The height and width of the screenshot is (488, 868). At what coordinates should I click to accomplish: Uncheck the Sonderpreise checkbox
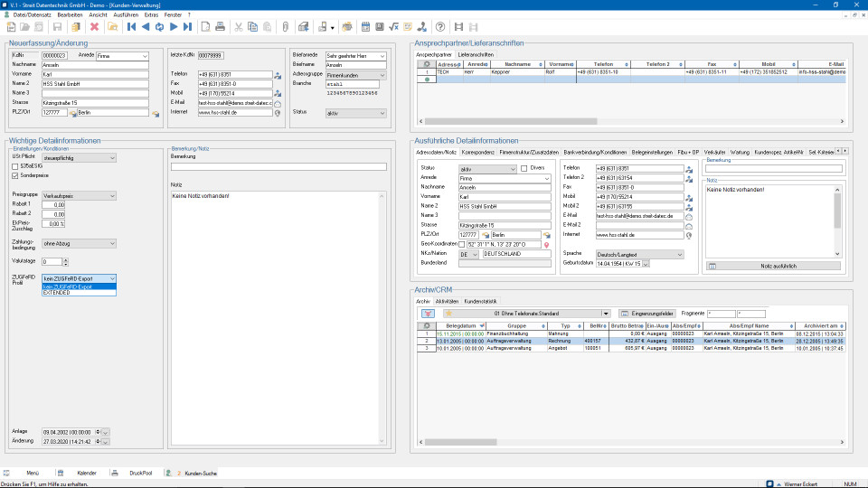[14, 175]
